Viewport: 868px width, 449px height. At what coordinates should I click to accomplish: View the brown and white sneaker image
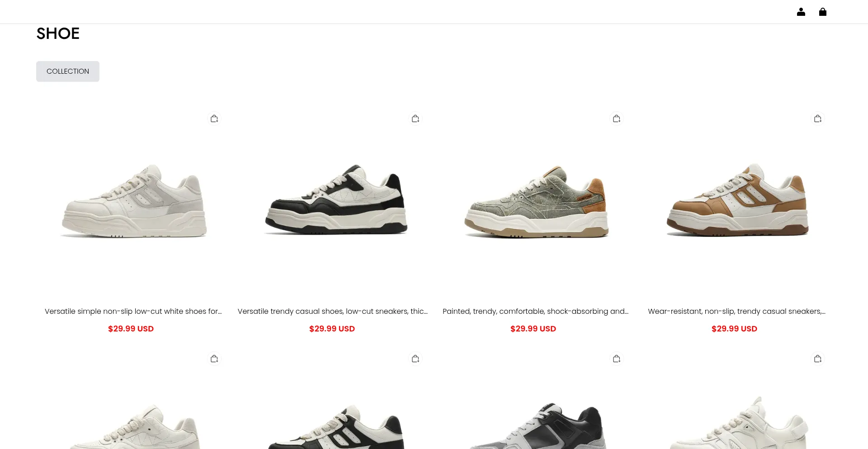coord(738,200)
